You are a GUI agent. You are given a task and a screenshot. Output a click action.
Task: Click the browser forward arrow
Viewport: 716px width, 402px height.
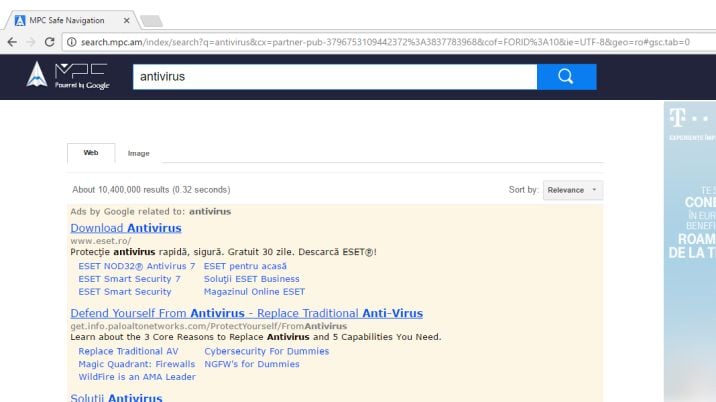tap(31, 42)
